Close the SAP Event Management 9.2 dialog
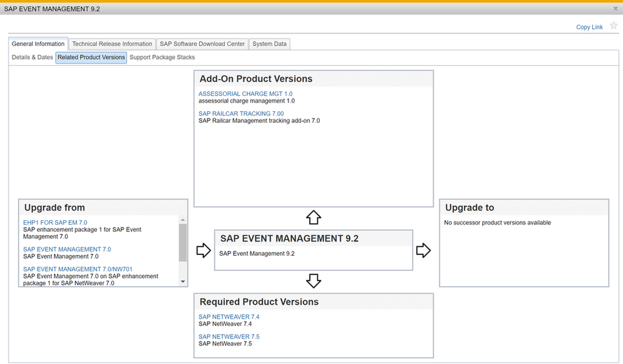 (x=616, y=9)
